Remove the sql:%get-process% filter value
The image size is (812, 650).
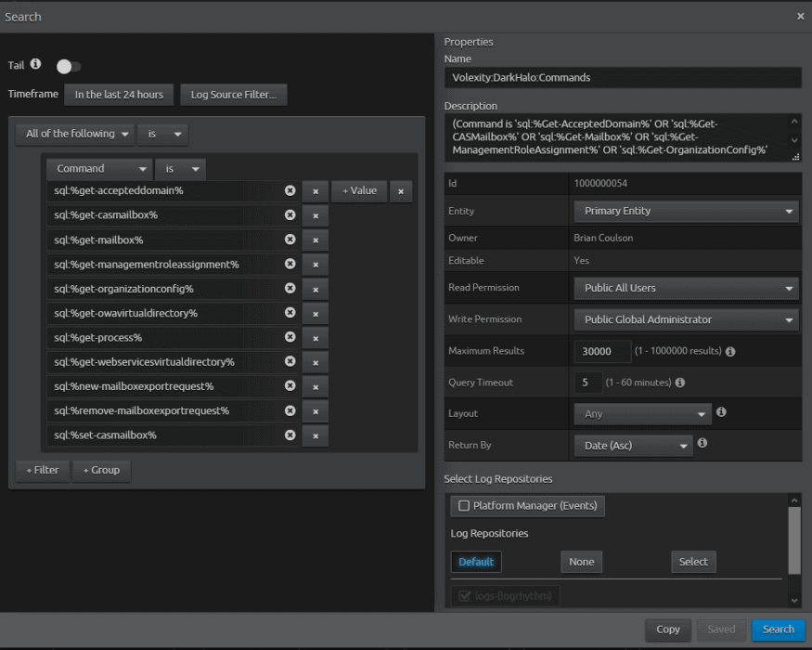point(290,337)
